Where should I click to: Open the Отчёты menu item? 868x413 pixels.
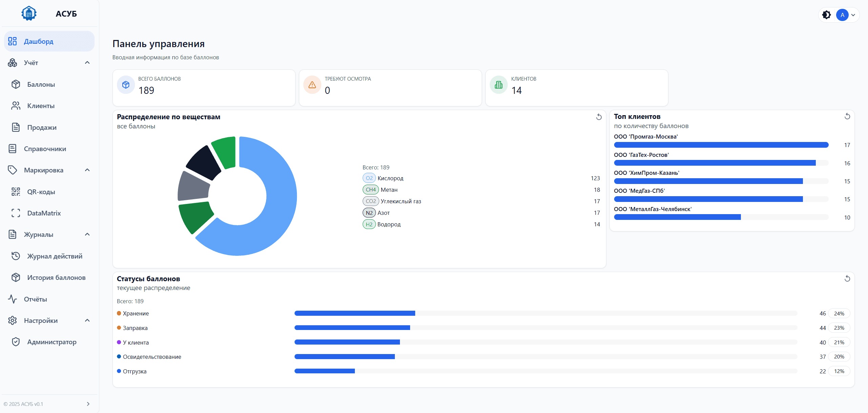click(x=35, y=299)
